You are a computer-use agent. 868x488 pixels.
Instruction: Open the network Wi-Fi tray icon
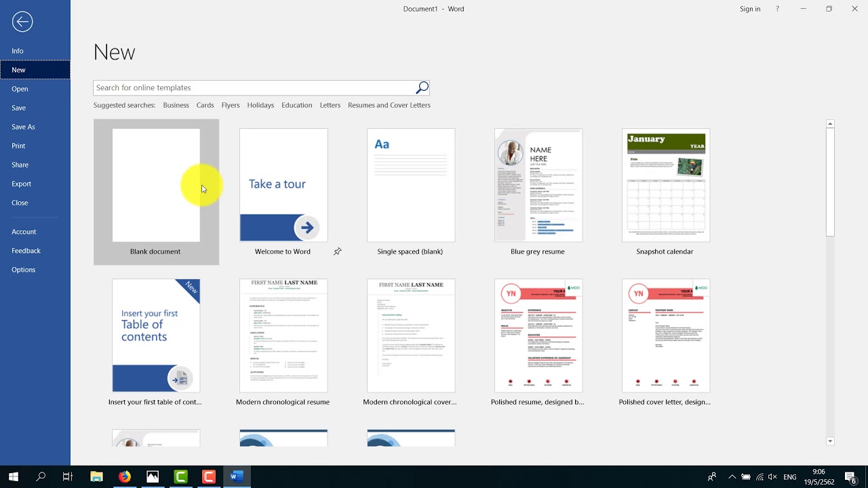click(759, 476)
